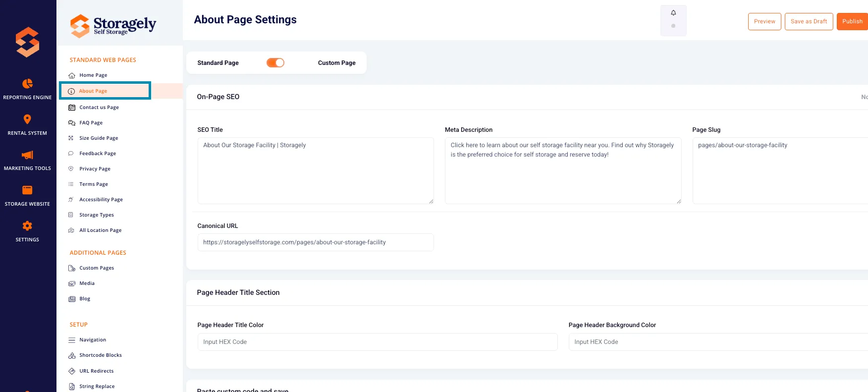Open Navigation under Setup
The image size is (868, 392).
(93, 340)
